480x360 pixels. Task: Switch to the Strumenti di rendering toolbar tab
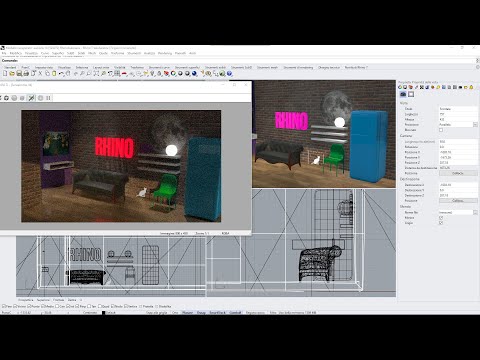pyautogui.click(x=298, y=67)
